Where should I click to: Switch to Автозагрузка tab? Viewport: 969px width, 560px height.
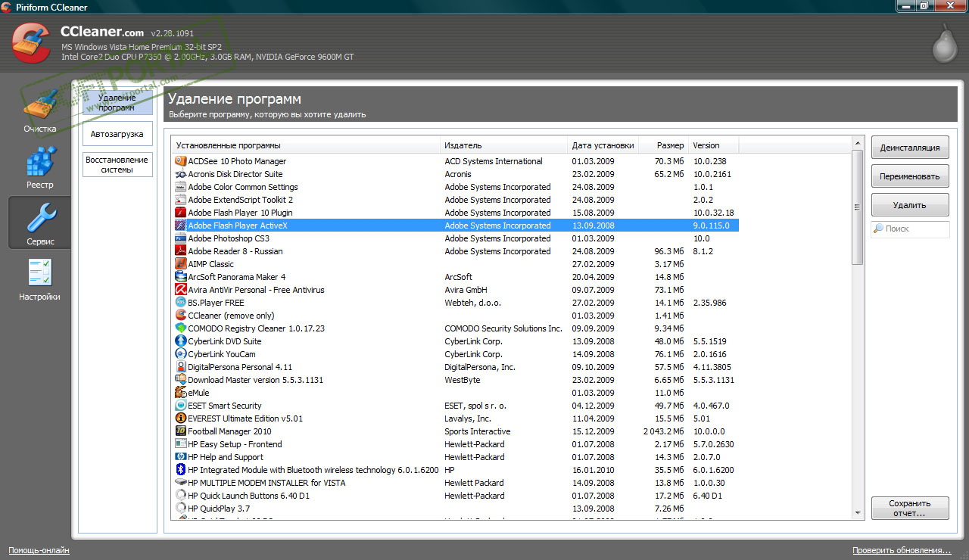[117, 134]
